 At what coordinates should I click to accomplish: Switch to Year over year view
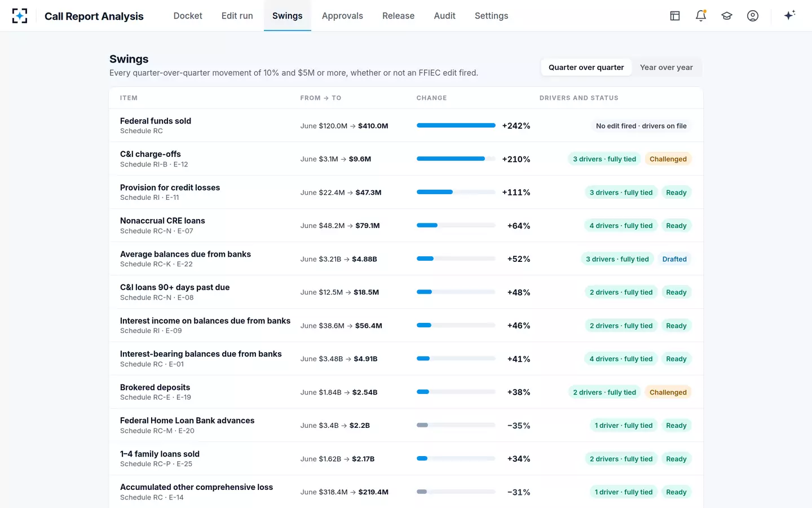point(666,67)
